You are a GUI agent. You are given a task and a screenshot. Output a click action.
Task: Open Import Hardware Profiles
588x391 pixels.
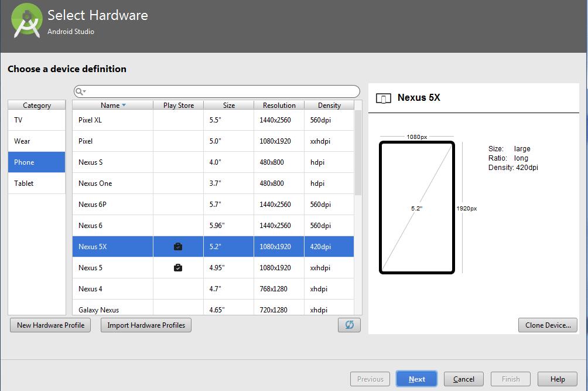(x=145, y=325)
